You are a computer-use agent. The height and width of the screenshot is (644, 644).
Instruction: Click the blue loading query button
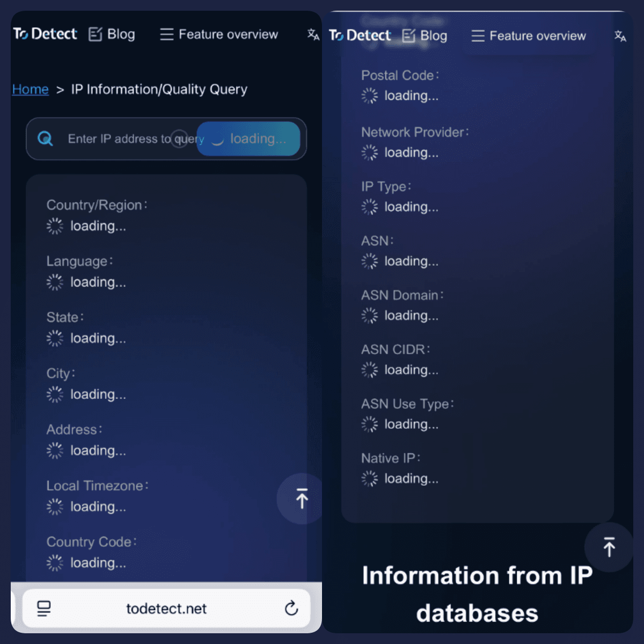248,139
